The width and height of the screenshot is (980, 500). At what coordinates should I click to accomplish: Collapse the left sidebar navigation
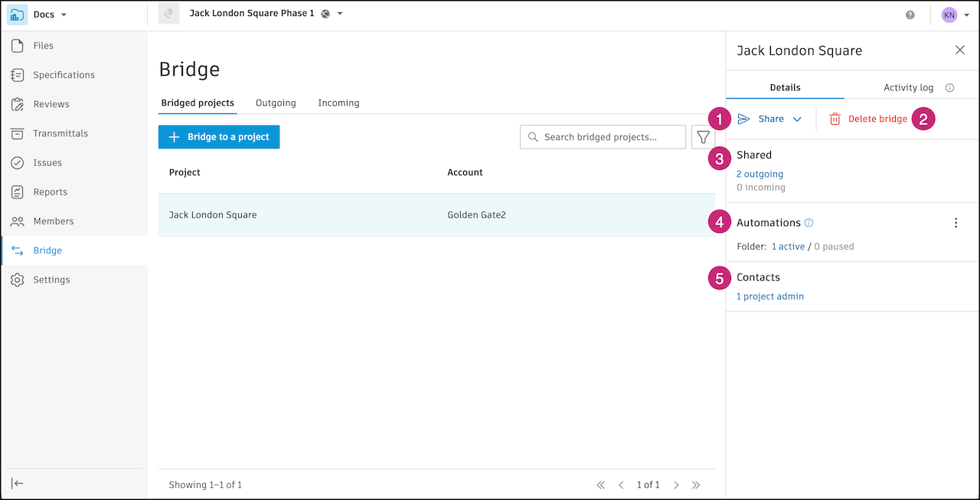tap(18, 483)
